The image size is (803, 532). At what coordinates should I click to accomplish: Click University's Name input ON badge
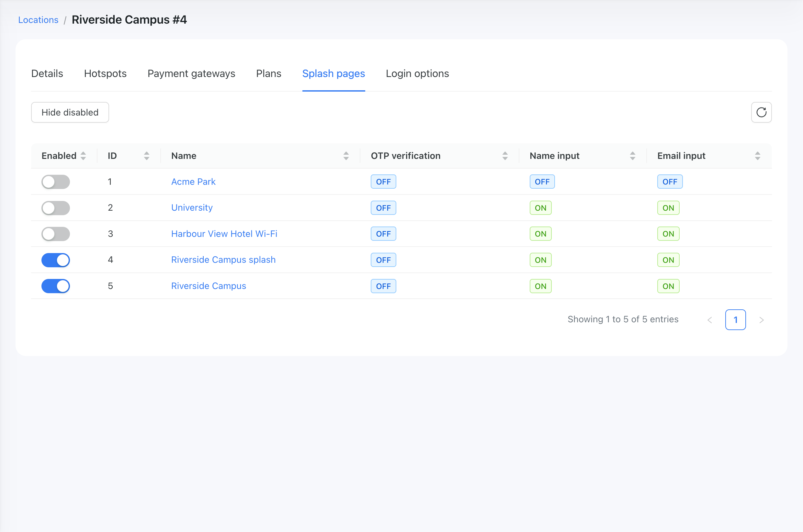pos(540,208)
